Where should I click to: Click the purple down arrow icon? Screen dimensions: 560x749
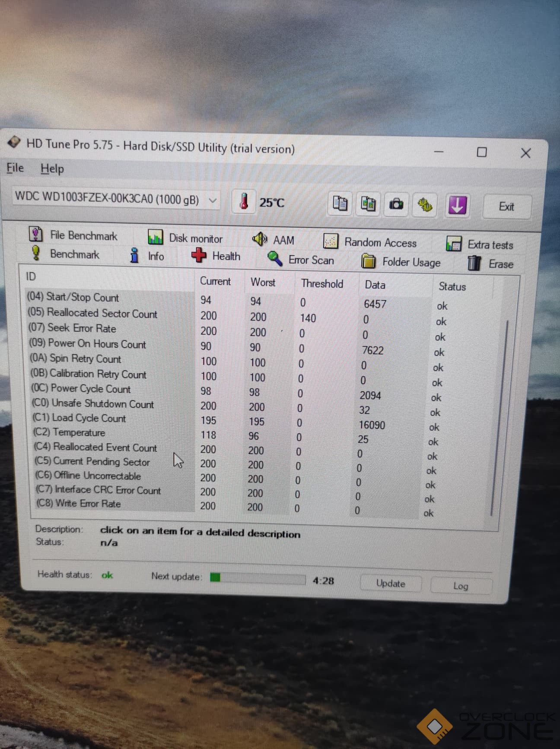[457, 206]
